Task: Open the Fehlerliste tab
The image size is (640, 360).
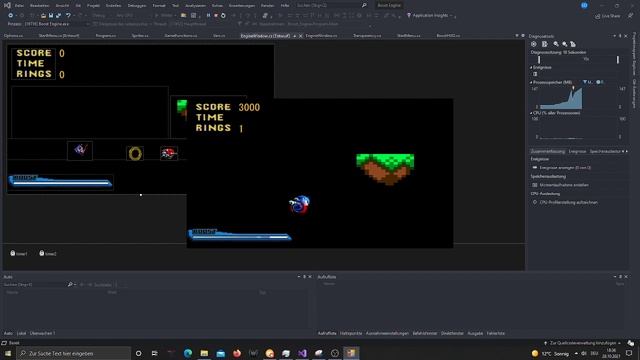Action: click(x=496, y=333)
